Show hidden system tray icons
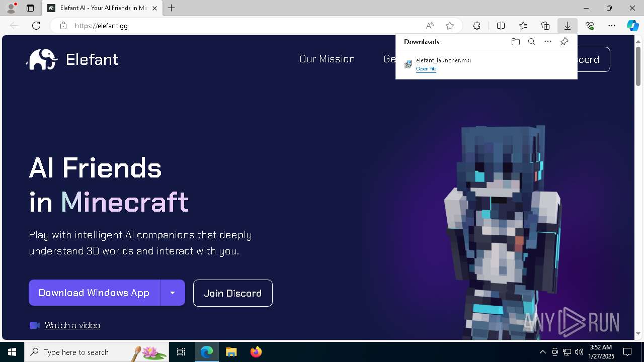 tap(543, 352)
